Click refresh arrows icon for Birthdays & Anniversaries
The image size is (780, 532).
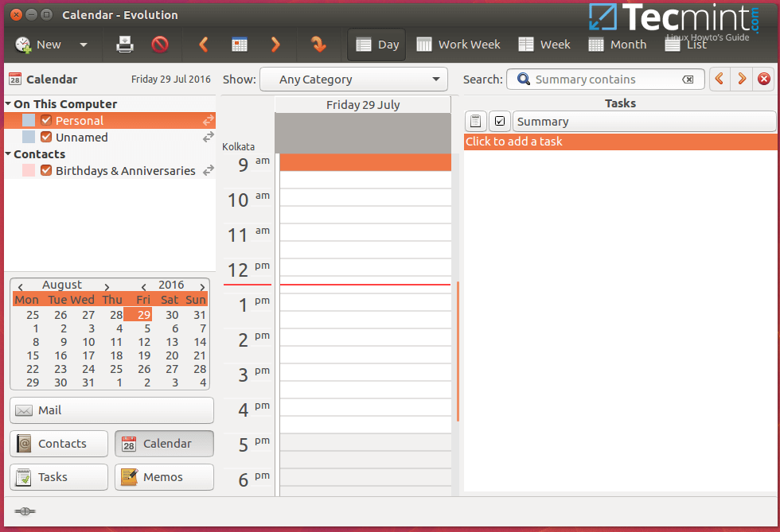[x=209, y=170]
